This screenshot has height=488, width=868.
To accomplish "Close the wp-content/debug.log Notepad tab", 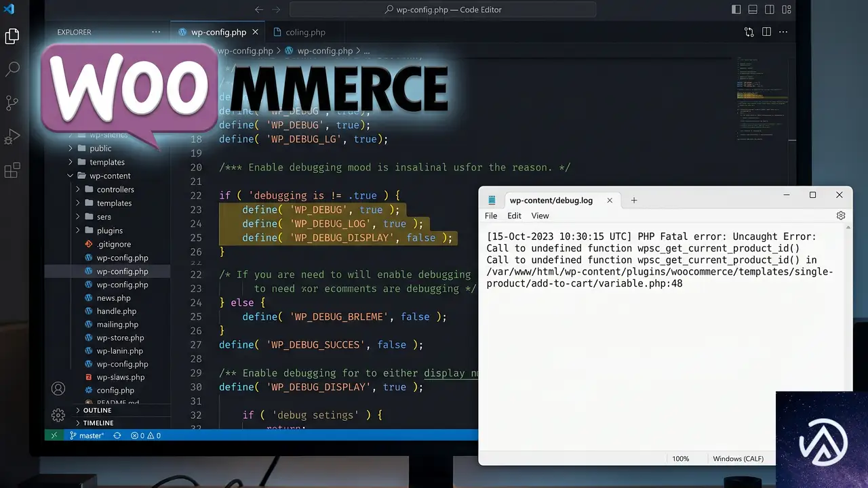I will coord(610,200).
